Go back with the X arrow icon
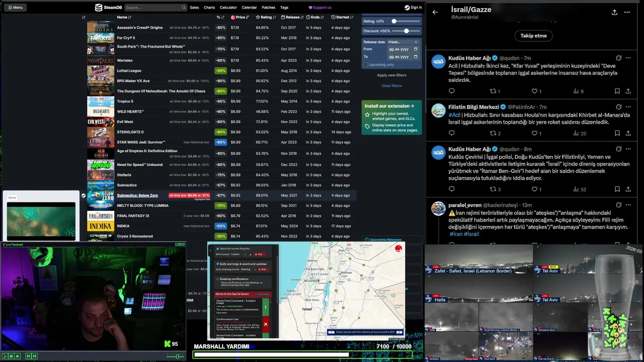Image resolution: width=644 pixels, height=362 pixels. (x=435, y=13)
